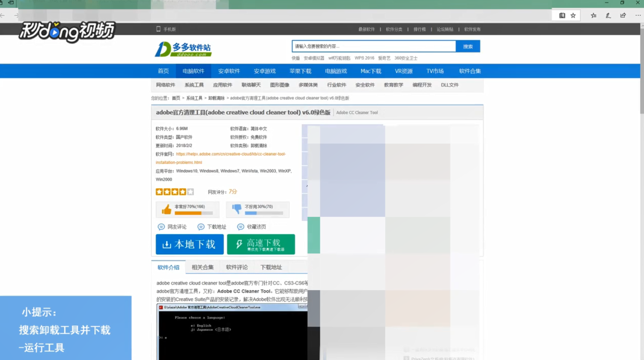Select 多媒体类 subcategory
Image resolution: width=644 pixels, height=360 pixels.
coord(308,85)
